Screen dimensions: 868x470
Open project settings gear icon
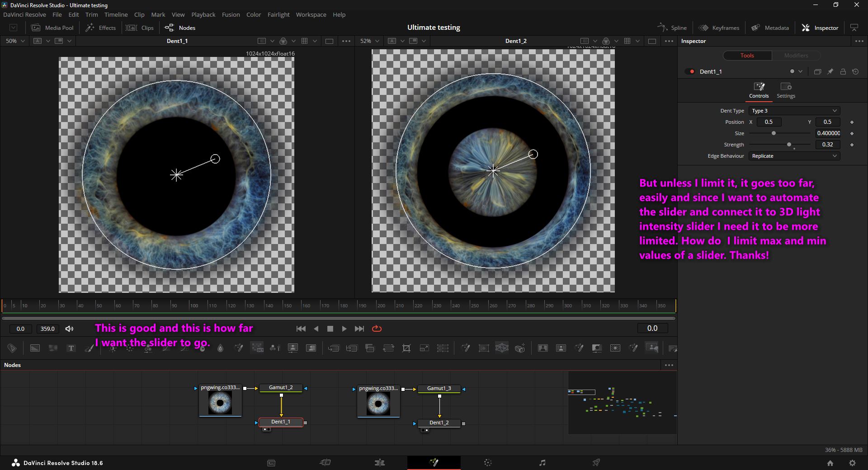852,463
